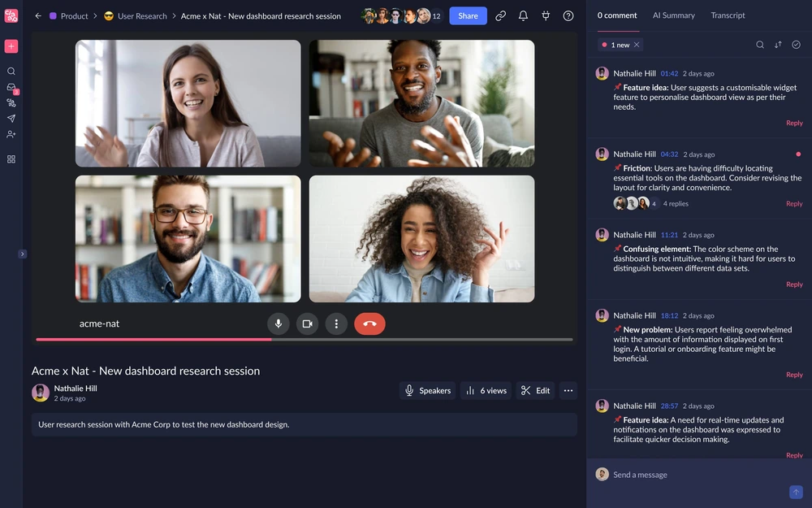Open the video options via the ellipsis button
Viewport: 812px width, 508px height.
coord(568,390)
